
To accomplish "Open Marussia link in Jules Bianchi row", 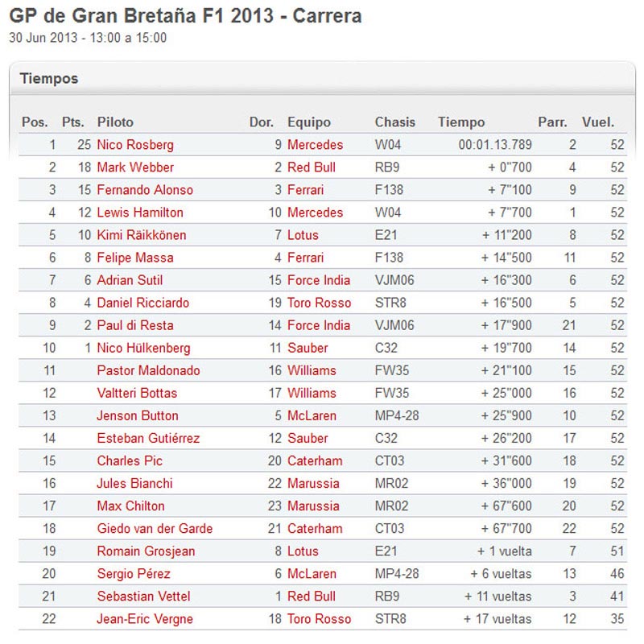I will click(313, 484).
